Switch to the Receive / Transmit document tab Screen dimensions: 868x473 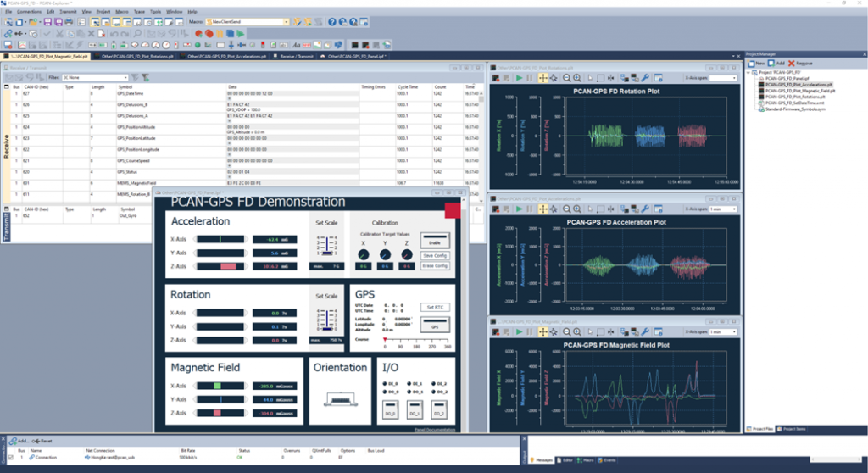pyautogui.click(x=293, y=57)
